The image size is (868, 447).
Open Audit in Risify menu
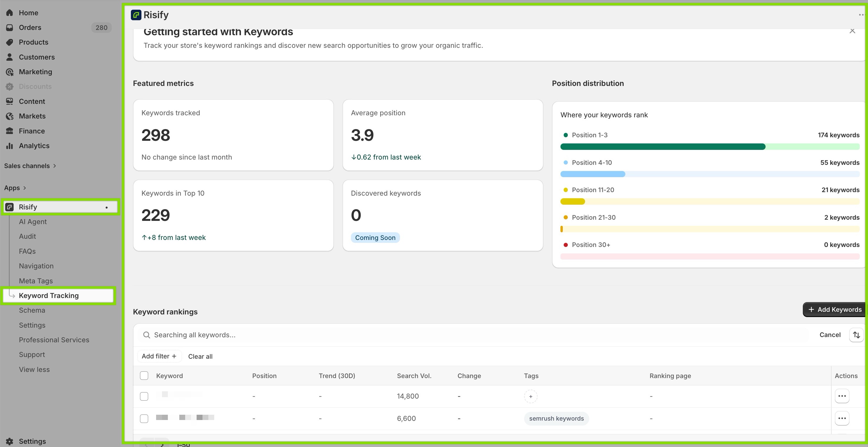pos(27,236)
